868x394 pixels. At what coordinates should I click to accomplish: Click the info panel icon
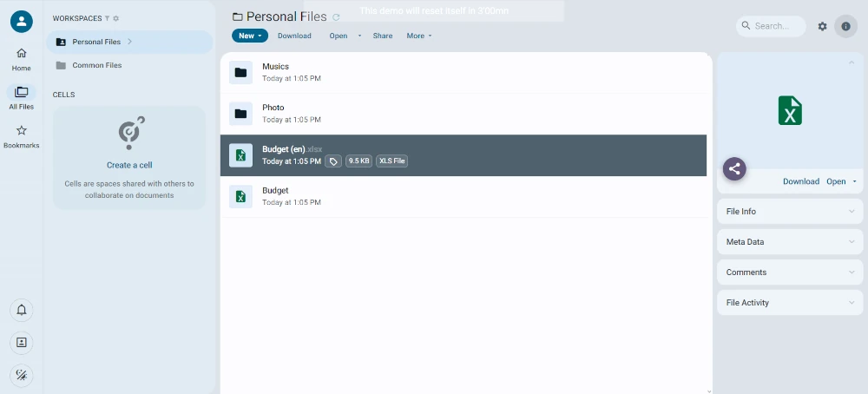point(845,26)
